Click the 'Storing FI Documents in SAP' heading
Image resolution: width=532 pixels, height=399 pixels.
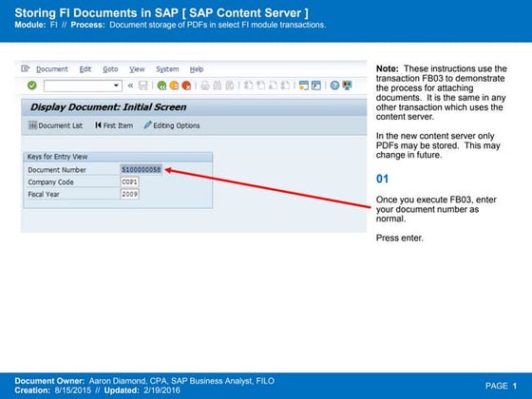(x=96, y=13)
